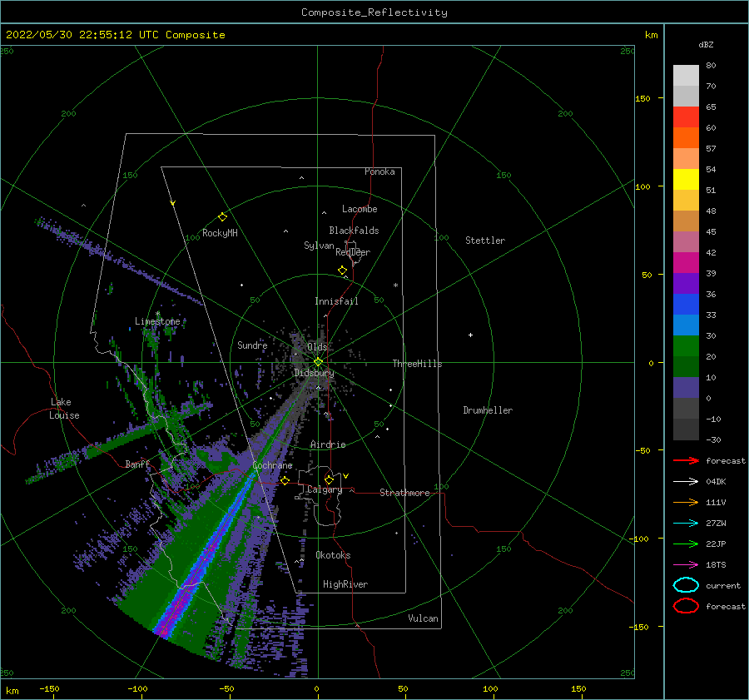Select the 10 dBZ purple swatch
This screenshot has width=749, height=700.
[686, 387]
